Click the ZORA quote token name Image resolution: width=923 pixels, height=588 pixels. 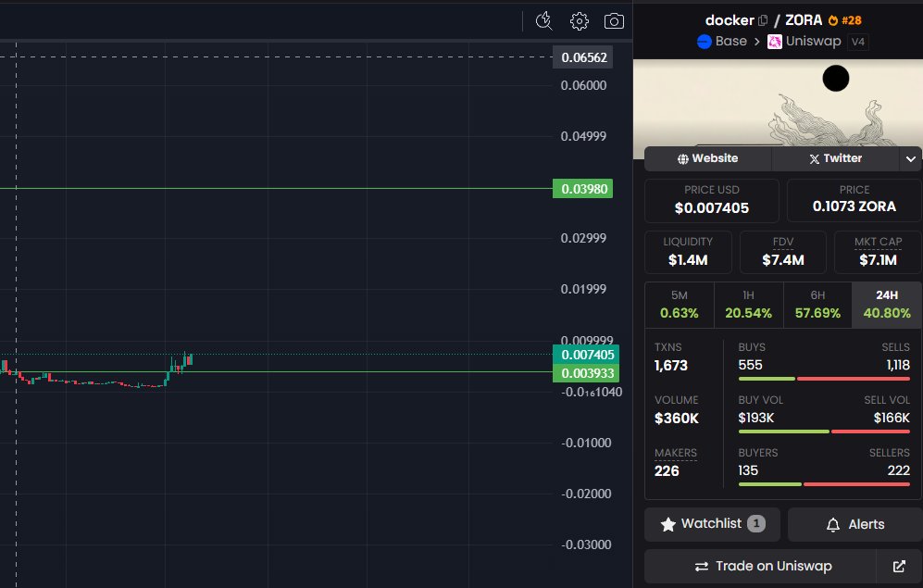[x=804, y=20]
